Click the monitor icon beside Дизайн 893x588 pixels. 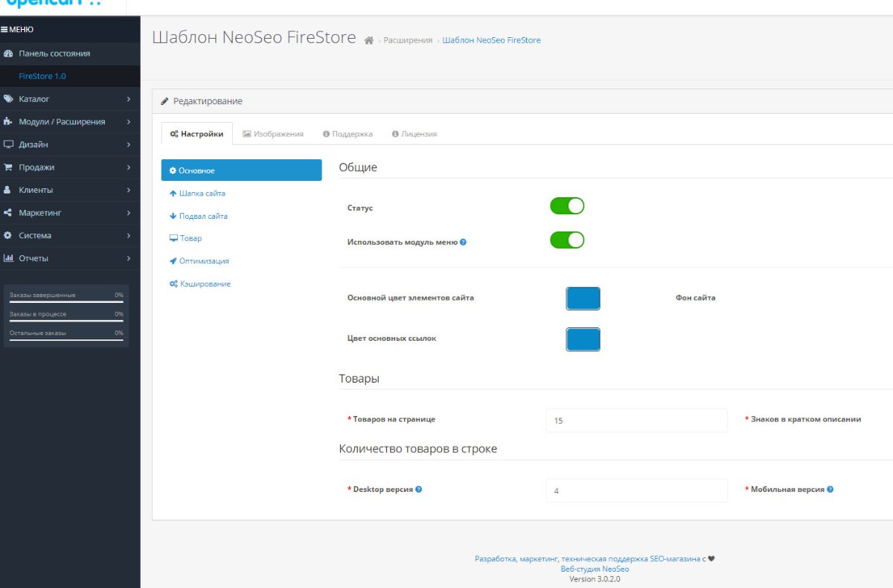8,144
